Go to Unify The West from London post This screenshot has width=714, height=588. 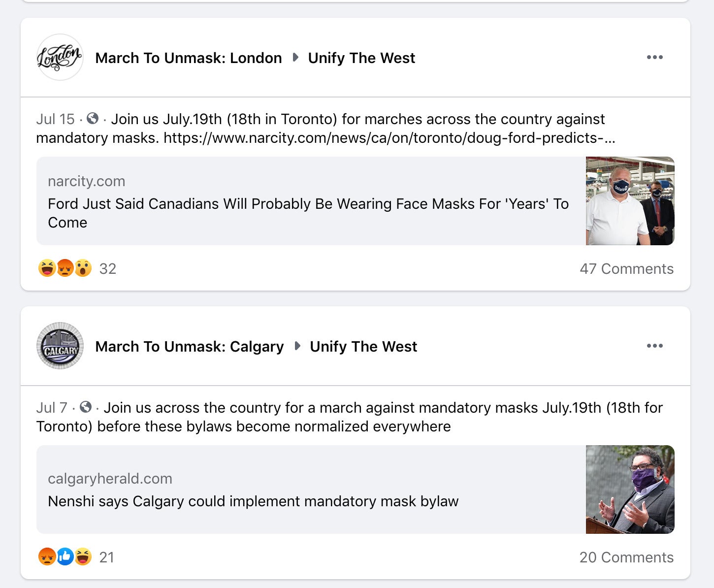361,58
